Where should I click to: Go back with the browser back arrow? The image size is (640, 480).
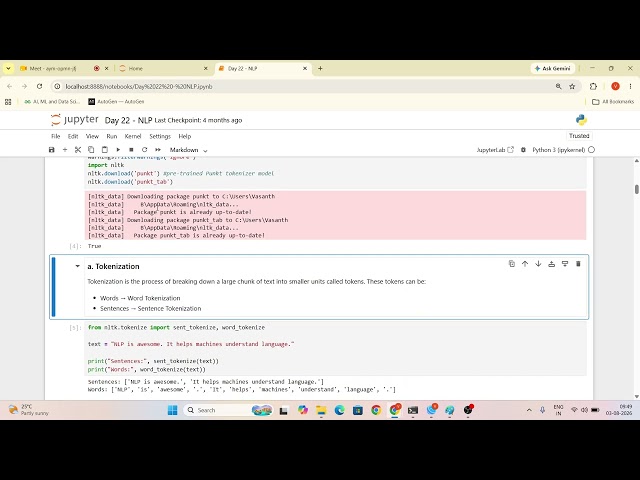point(9,87)
